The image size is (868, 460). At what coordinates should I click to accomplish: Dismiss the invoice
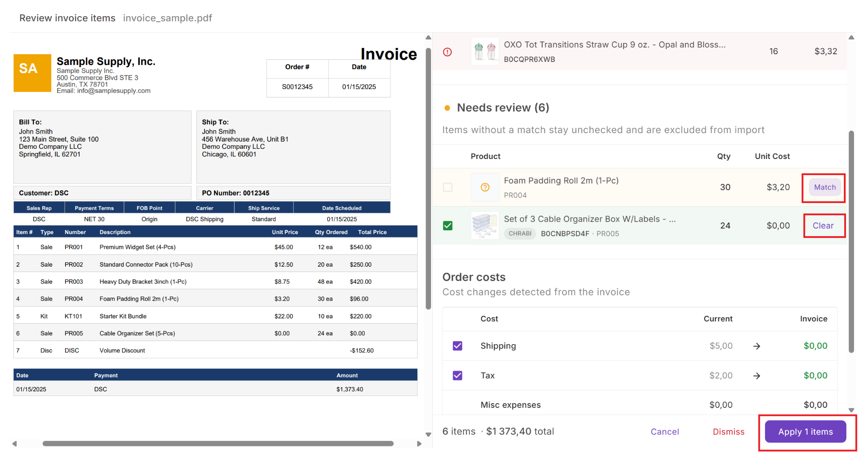(728, 432)
